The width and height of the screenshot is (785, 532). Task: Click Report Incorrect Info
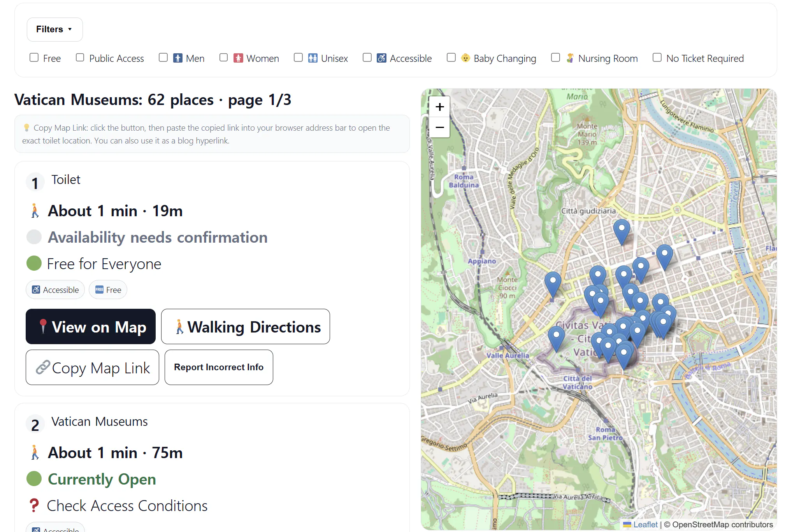(219, 367)
